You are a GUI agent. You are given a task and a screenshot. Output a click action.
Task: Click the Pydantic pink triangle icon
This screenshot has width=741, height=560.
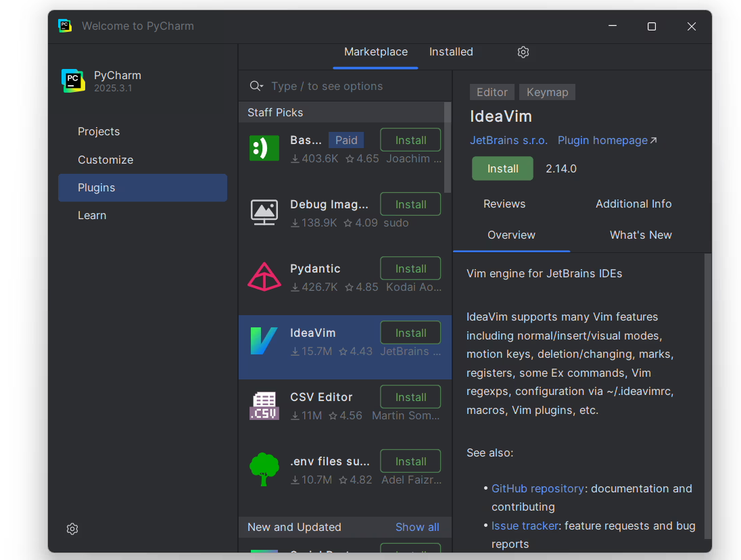264,277
